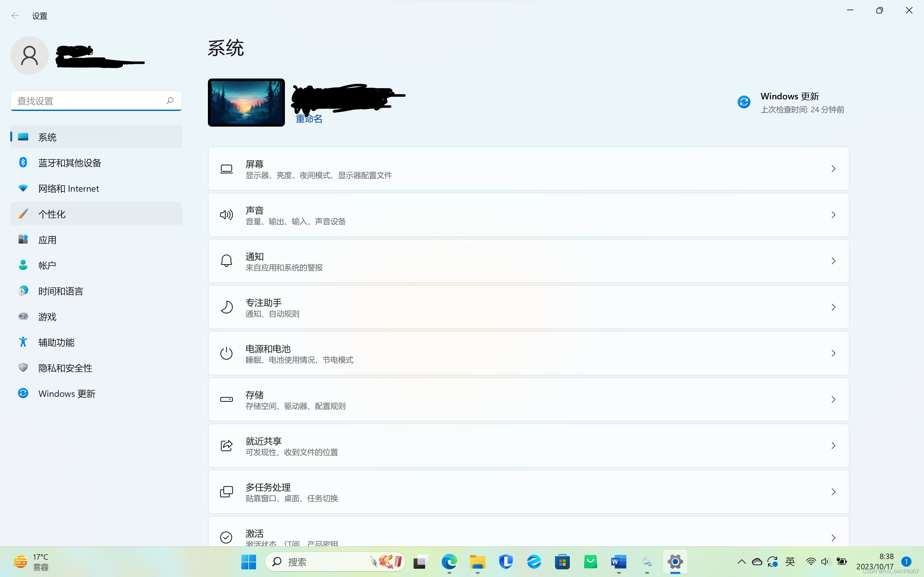The image size is (924, 577).
Task: Select 应用 in the left navigation
Action: point(47,240)
